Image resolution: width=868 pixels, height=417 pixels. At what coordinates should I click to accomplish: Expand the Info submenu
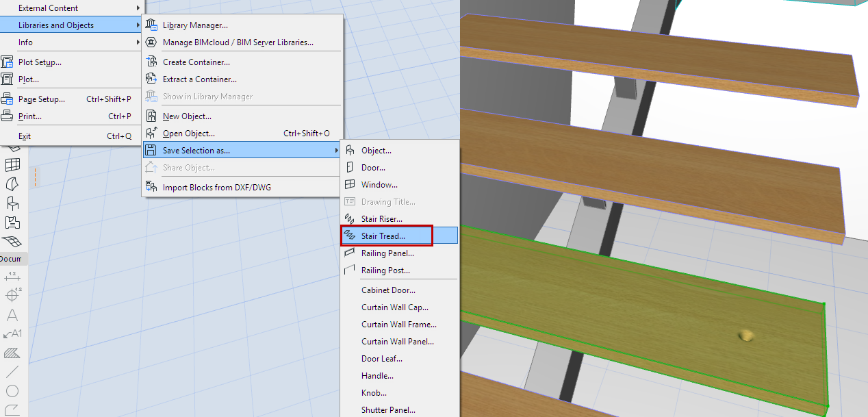tap(138, 42)
